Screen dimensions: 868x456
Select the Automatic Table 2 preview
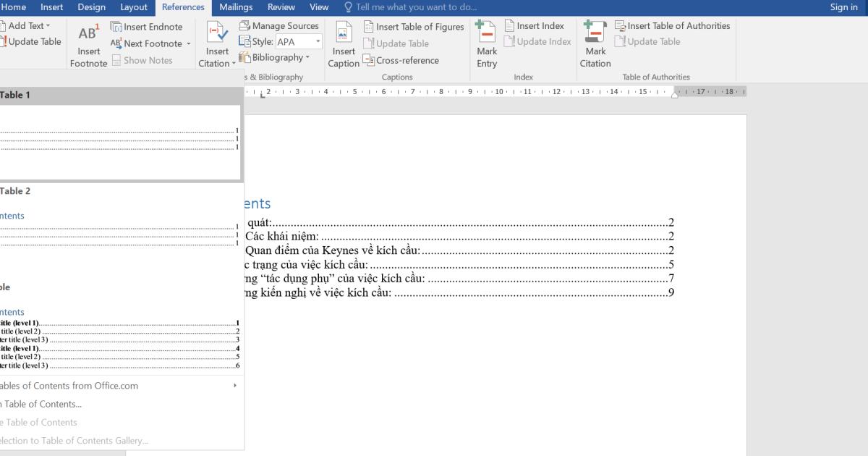coord(120,232)
